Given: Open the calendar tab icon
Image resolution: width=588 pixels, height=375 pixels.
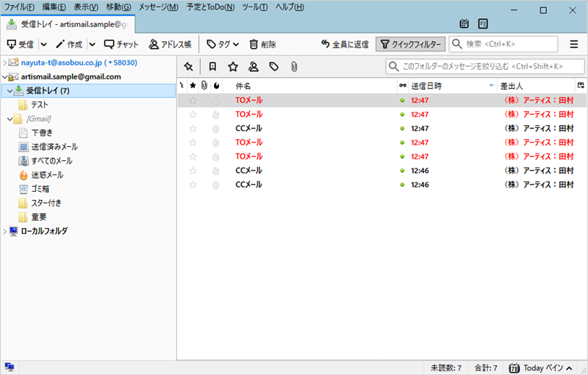Looking at the screenshot, I should point(464,24).
